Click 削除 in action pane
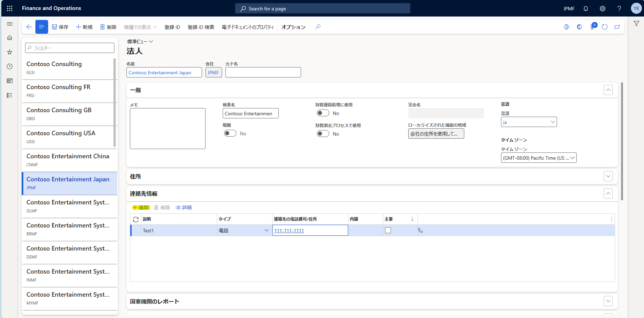Screen dimensions: 644x318 pos(108,27)
